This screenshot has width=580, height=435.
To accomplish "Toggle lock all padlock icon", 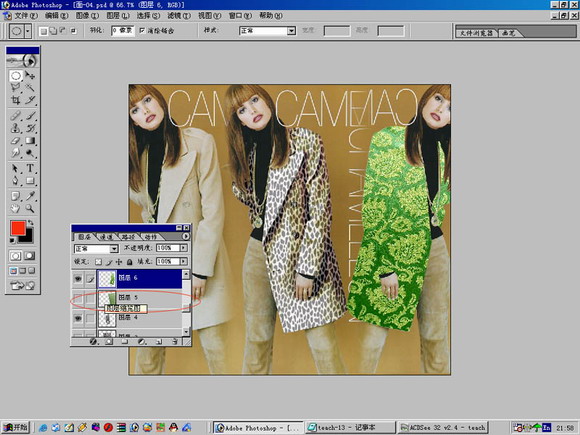I will [129, 262].
